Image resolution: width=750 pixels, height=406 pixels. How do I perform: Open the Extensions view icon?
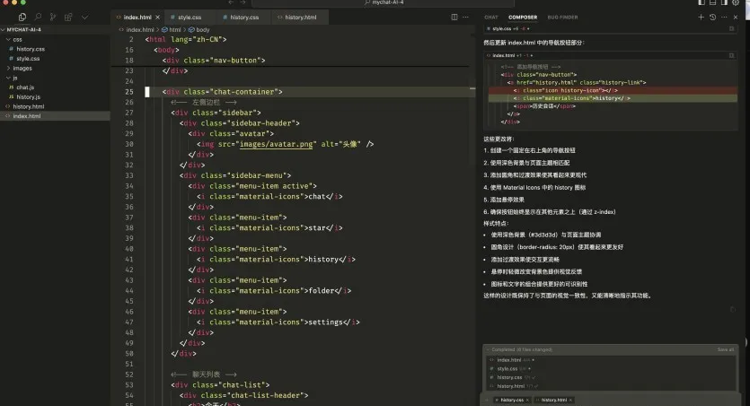(x=68, y=17)
